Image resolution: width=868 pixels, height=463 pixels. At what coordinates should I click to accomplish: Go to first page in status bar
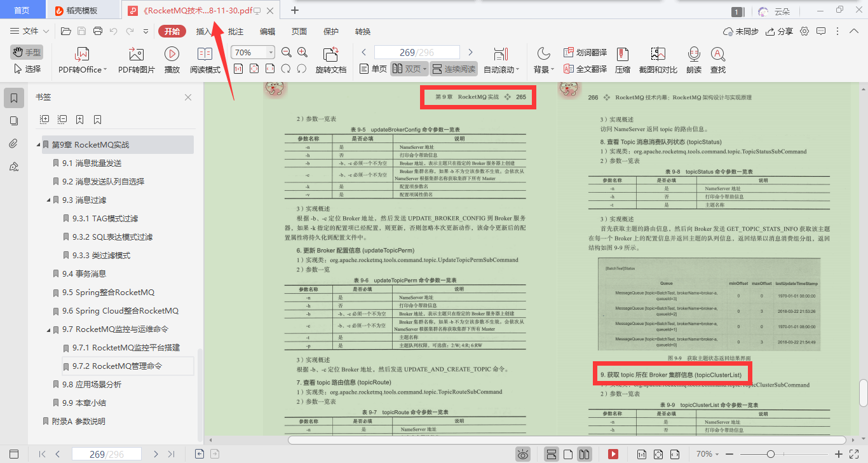point(42,454)
